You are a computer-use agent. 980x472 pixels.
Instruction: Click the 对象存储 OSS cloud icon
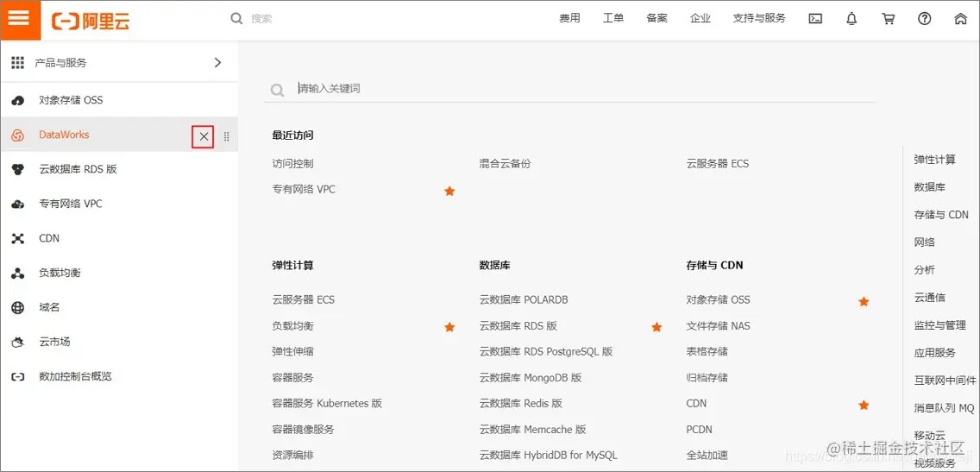(x=18, y=100)
